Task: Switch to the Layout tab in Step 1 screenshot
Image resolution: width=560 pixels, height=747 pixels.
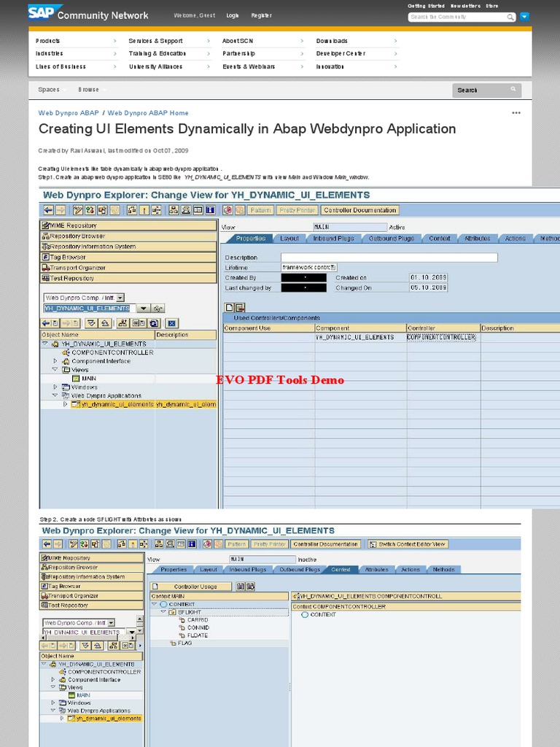Action: coord(289,239)
